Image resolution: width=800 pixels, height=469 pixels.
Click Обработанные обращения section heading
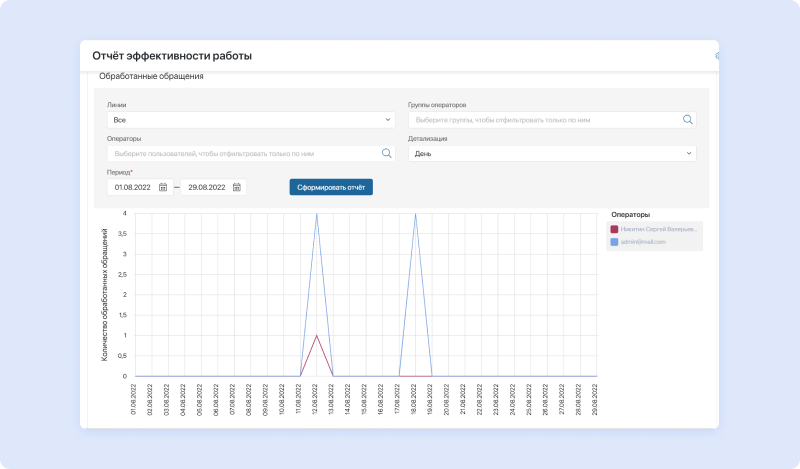pos(151,77)
